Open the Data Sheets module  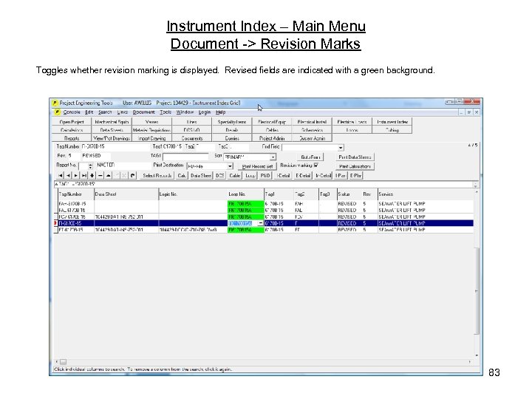112,130
